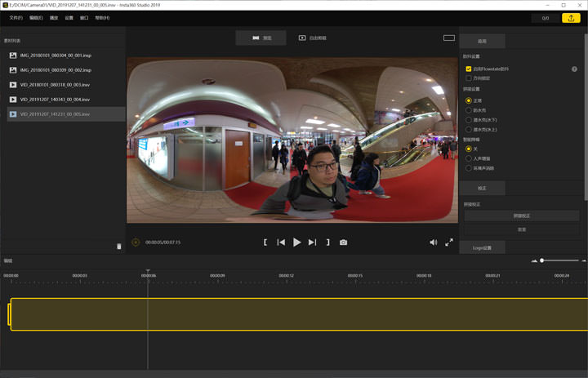
Task: Delete selected file with trash icon
Action: click(119, 246)
